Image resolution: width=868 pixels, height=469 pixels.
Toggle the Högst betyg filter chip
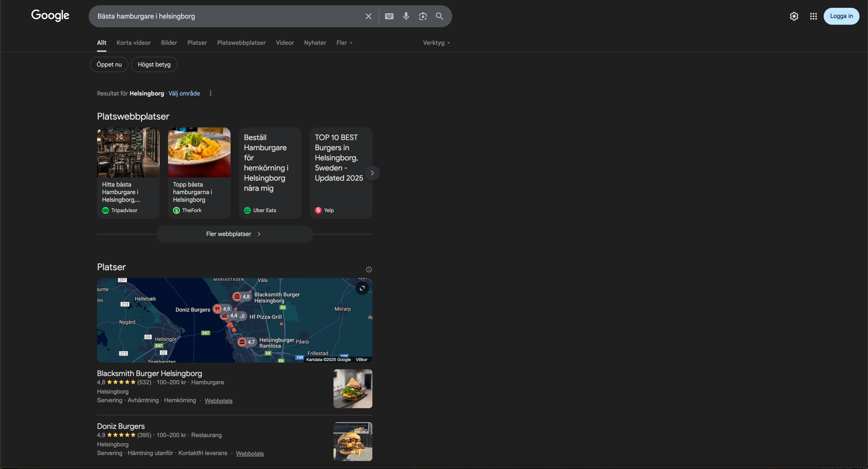point(154,64)
